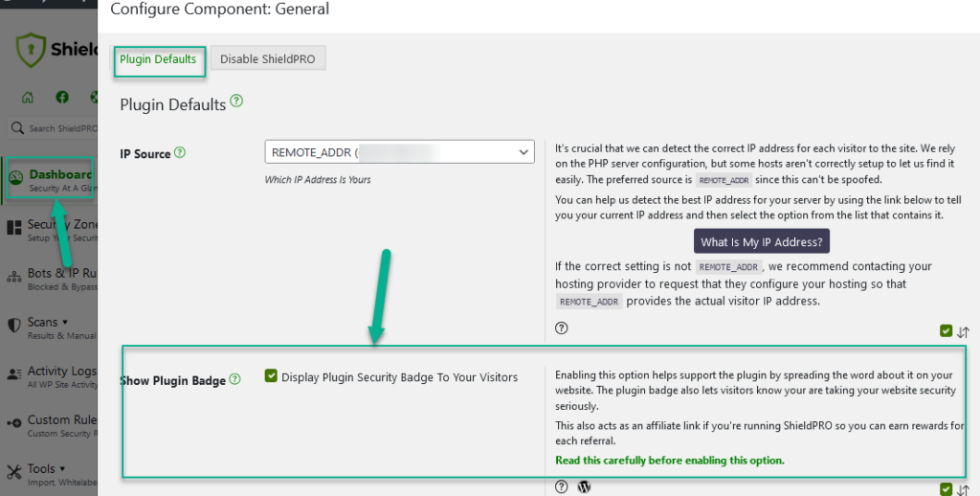Toggle green checkbox at bottom right corner
The width and height of the screenshot is (980, 496).
[947, 489]
